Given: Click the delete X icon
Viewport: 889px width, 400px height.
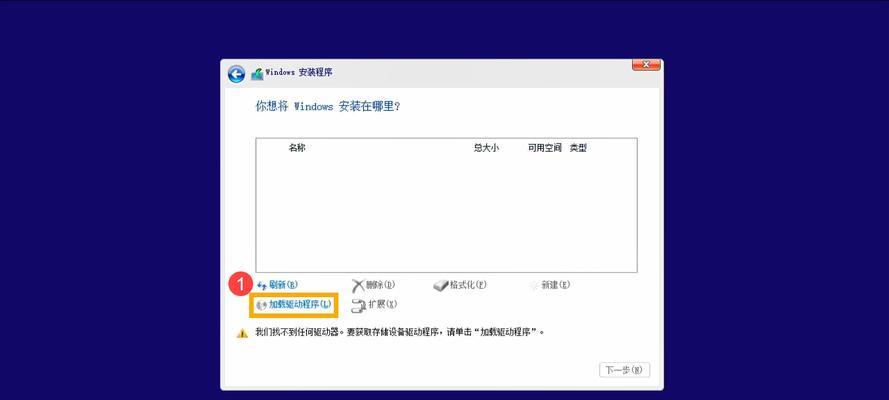Looking at the screenshot, I should (x=358, y=285).
